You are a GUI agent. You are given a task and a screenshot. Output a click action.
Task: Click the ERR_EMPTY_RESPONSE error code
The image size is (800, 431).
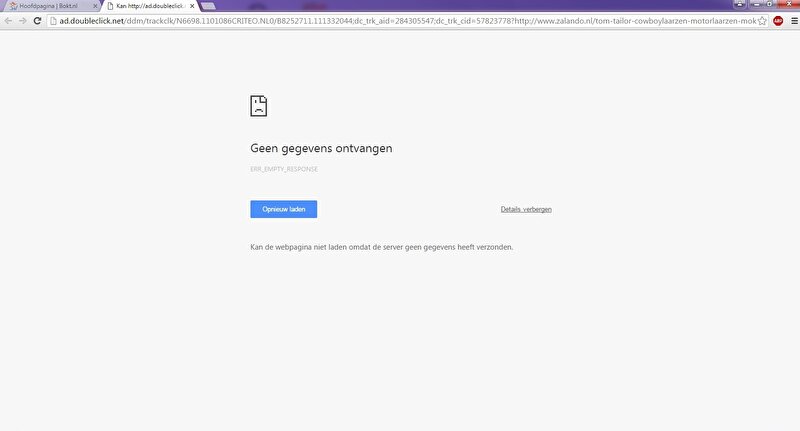click(x=284, y=169)
